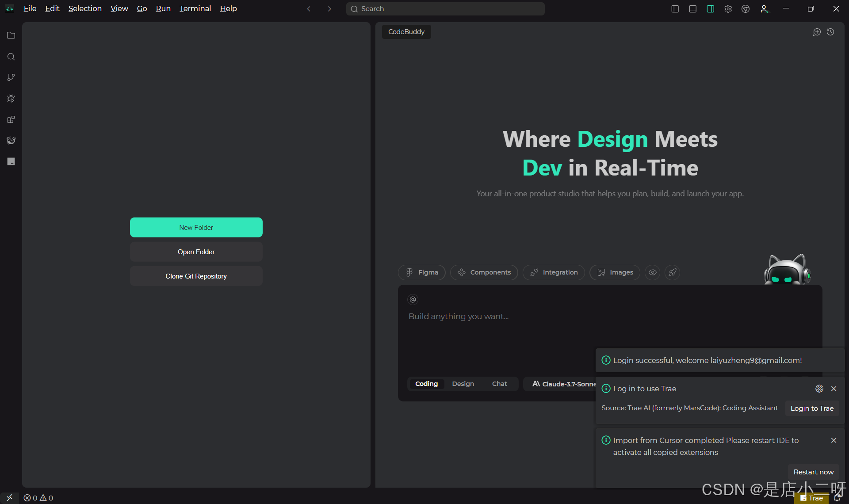
Task: Click the bottom square panel icon in activity bar
Action: coord(11,161)
